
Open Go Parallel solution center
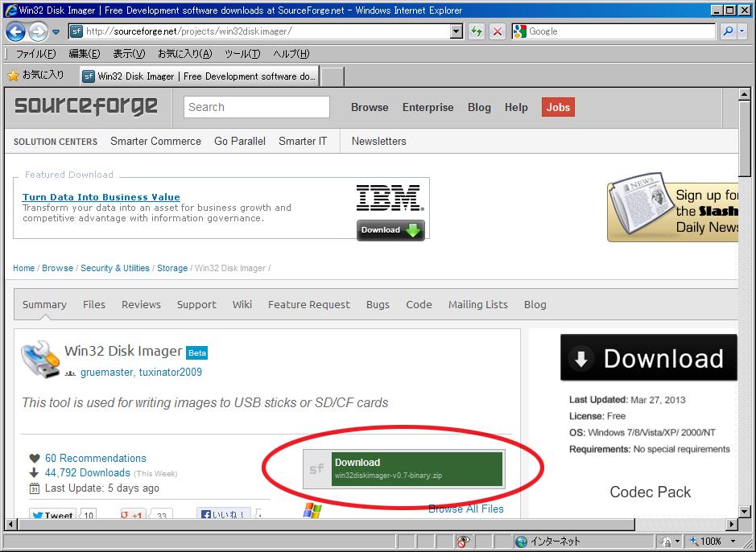(240, 141)
